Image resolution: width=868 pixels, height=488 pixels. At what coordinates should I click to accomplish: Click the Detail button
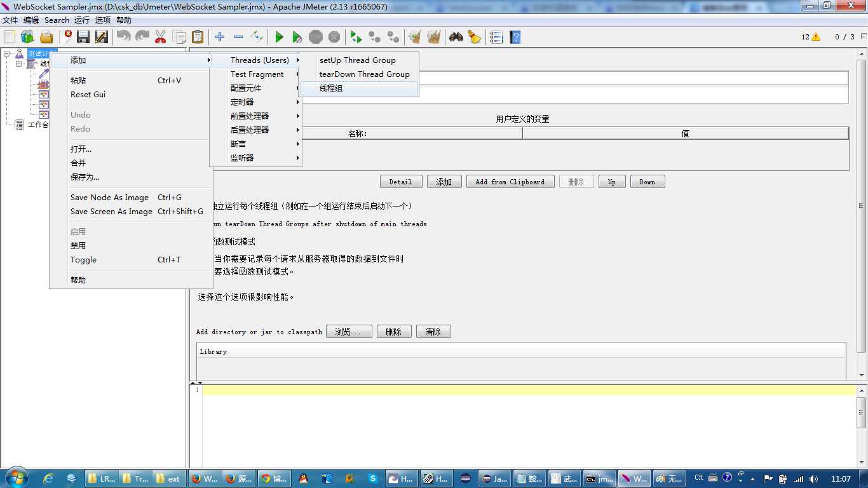point(400,182)
